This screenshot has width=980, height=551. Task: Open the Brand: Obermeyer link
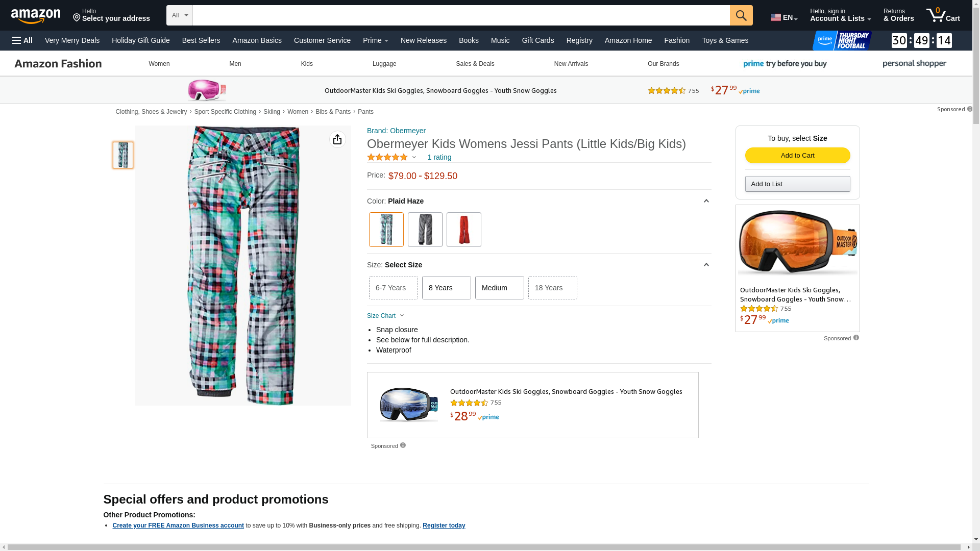tap(396, 131)
